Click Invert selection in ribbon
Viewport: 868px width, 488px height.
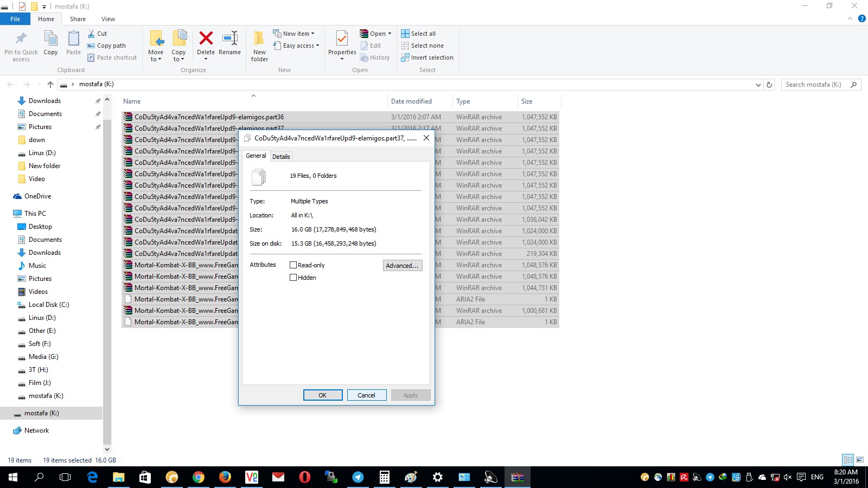(x=427, y=57)
